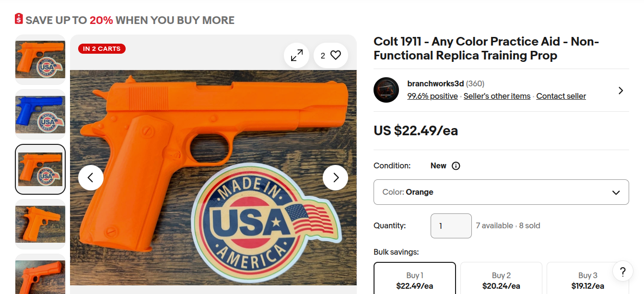Open the branchworks3d seller avatar
644x294 pixels.
tap(386, 90)
